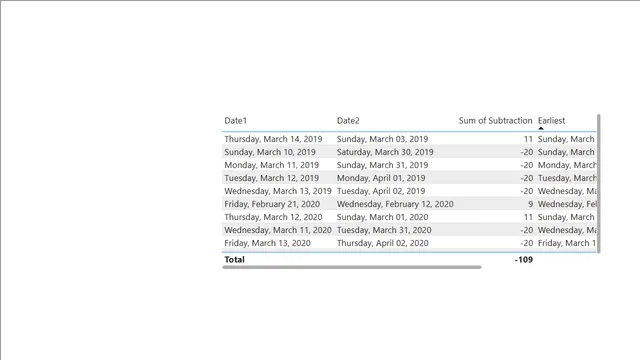
Task: Sort by Date2 column header
Action: click(348, 121)
